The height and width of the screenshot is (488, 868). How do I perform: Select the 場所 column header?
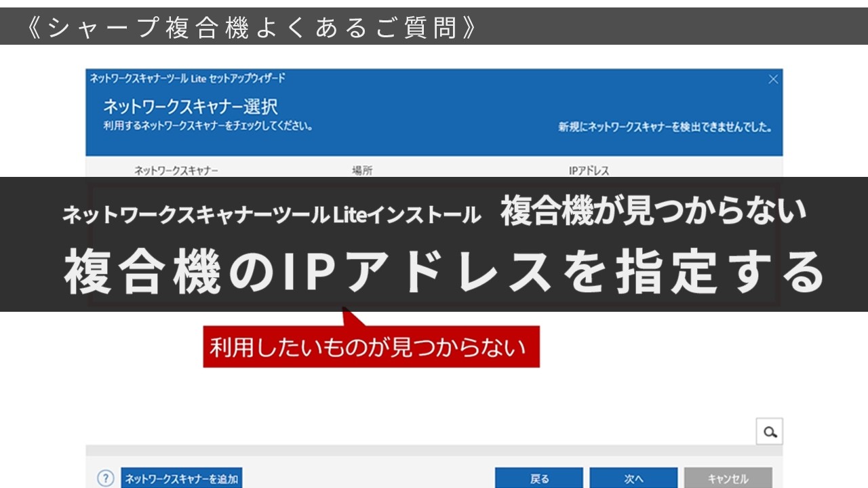(362, 171)
